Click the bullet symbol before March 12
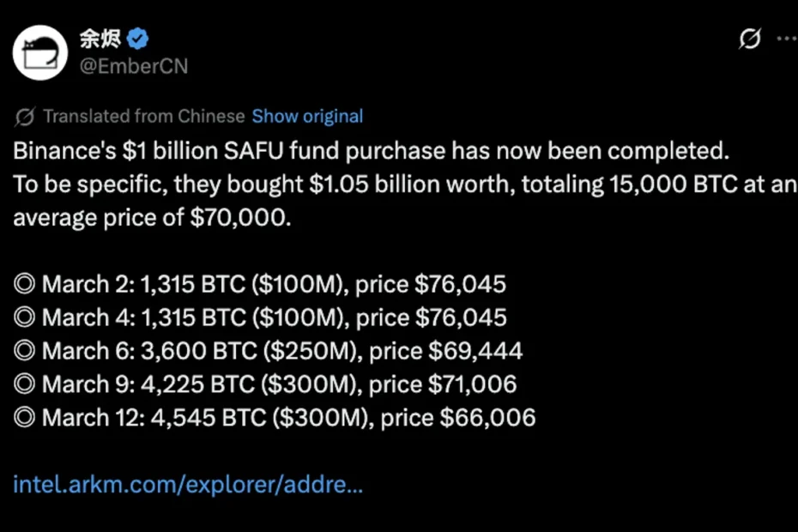798x532 pixels. click(25, 418)
